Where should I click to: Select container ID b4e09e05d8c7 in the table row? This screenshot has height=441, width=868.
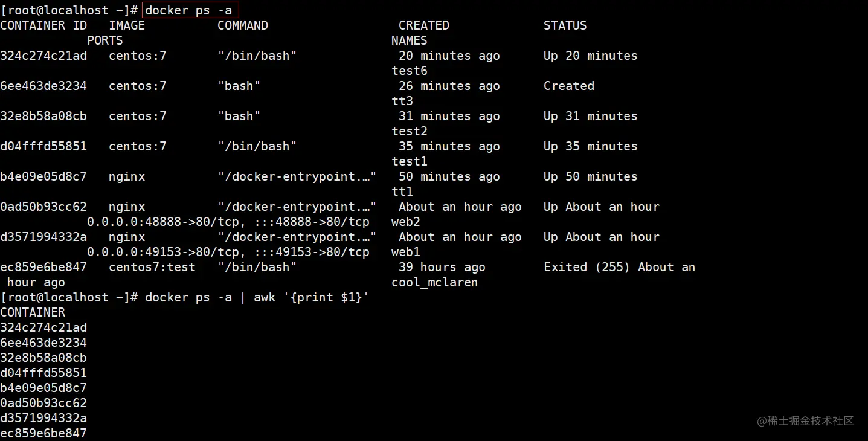tap(43, 176)
